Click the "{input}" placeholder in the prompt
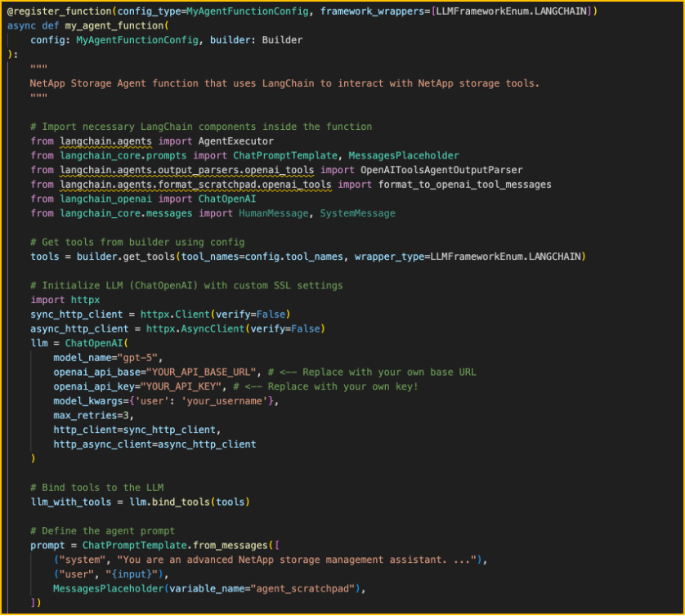 point(123,574)
